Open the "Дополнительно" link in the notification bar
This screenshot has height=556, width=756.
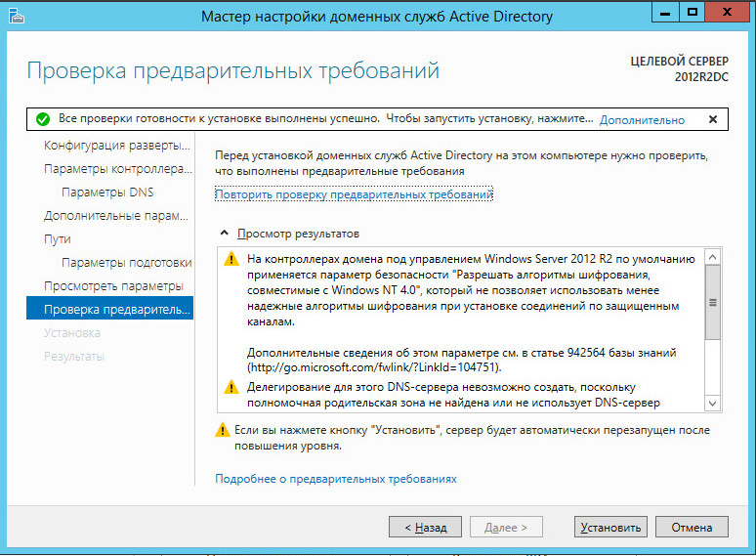coord(642,120)
